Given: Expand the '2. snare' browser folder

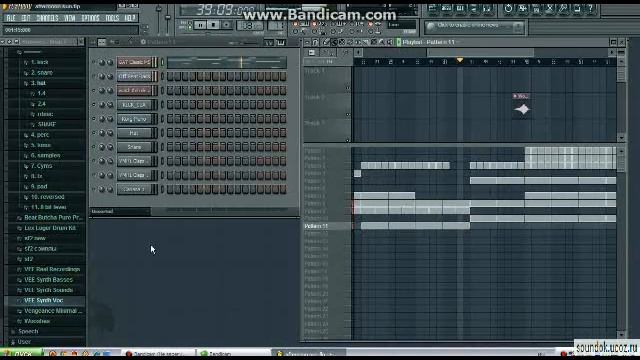Looking at the screenshot, I should pos(41,73).
